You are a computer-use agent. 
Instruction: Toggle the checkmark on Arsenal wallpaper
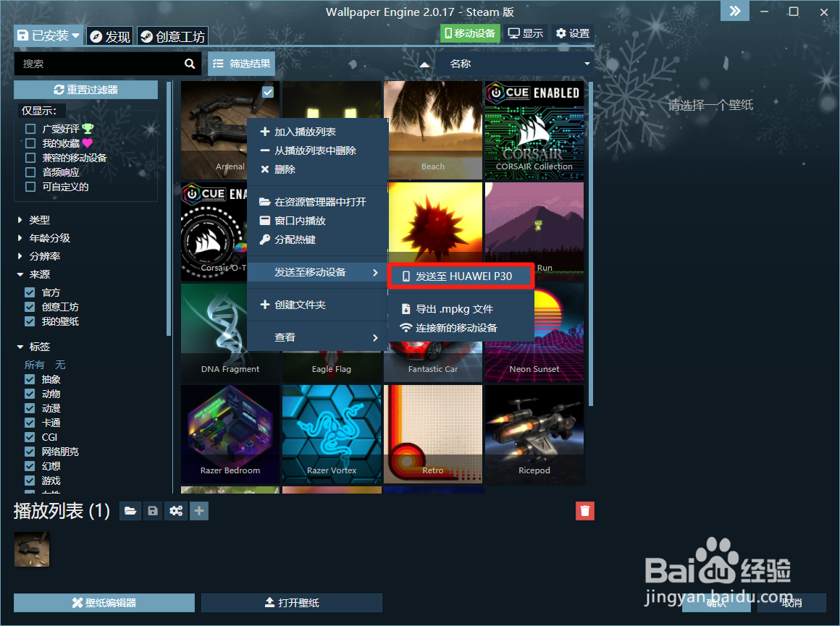click(268, 92)
